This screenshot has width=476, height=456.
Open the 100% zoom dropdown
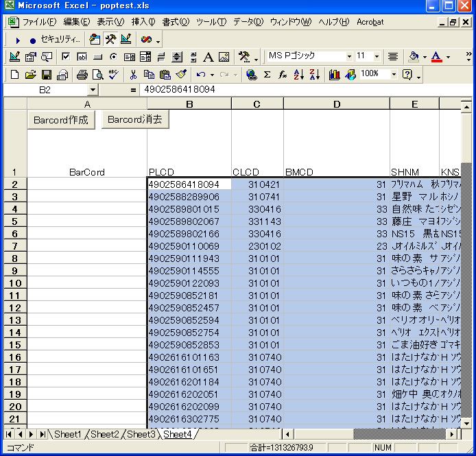point(394,74)
